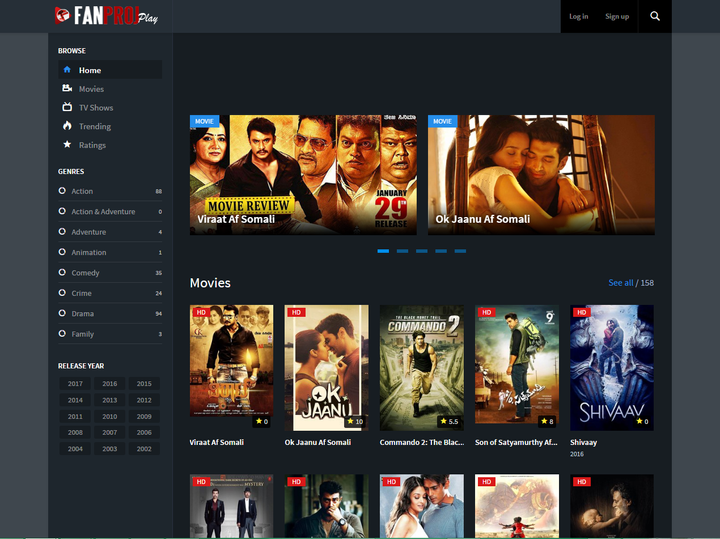Filter by release year 2010

click(x=110, y=416)
